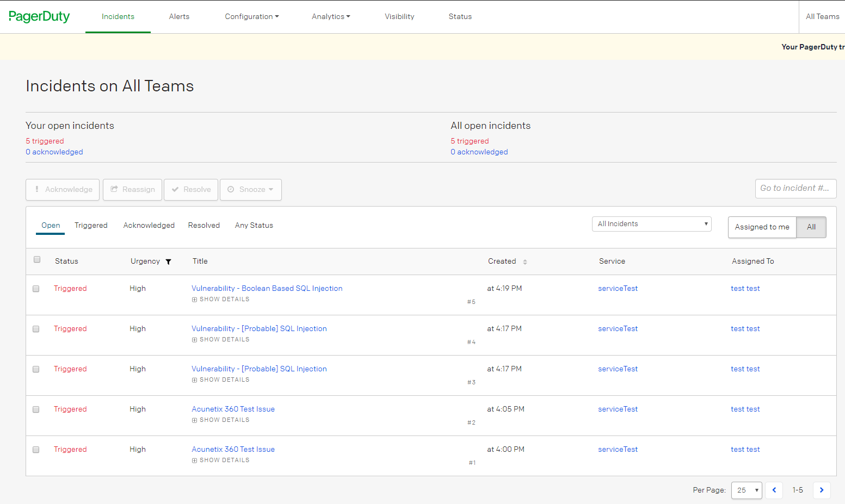This screenshot has height=504, width=845.
Task: Open test test assignee for incident #1
Action: click(x=745, y=450)
